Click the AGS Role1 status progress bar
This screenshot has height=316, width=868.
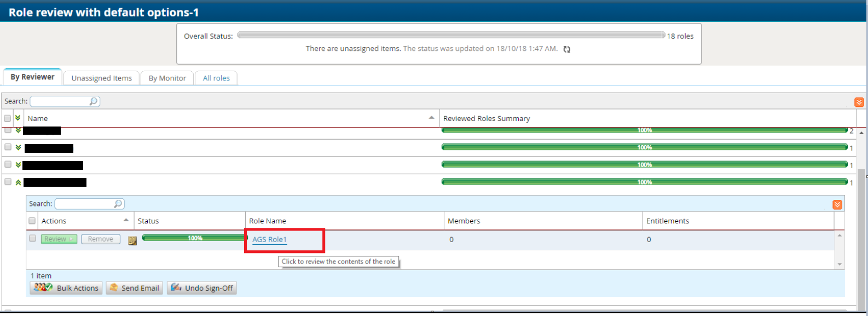(x=194, y=238)
